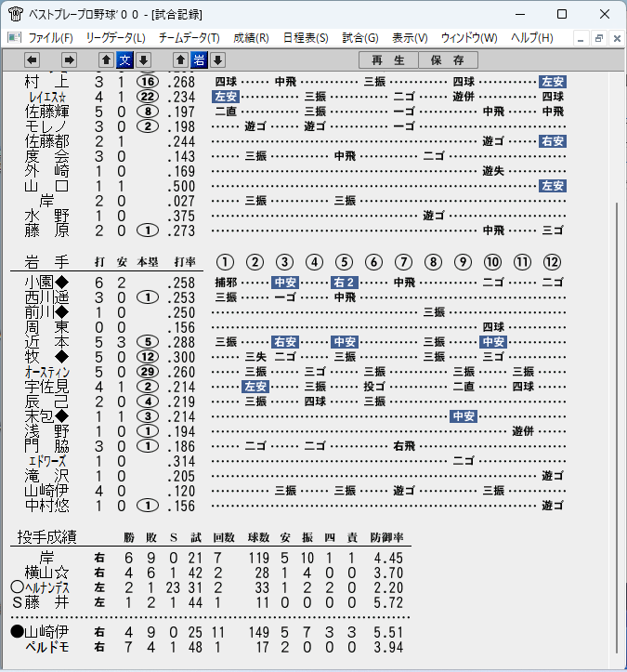Restore the inner document window
Screen dimensions: 627x672
coord(599,38)
